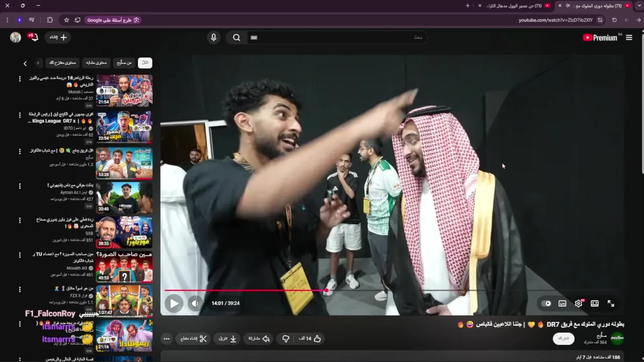Click the search magnifier button

(236, 38)
